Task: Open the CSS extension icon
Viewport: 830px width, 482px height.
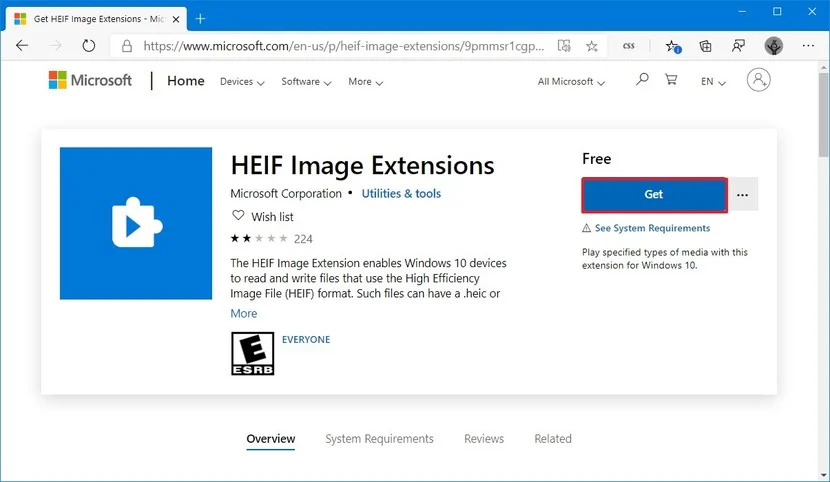Action: [x=628, y=46]
